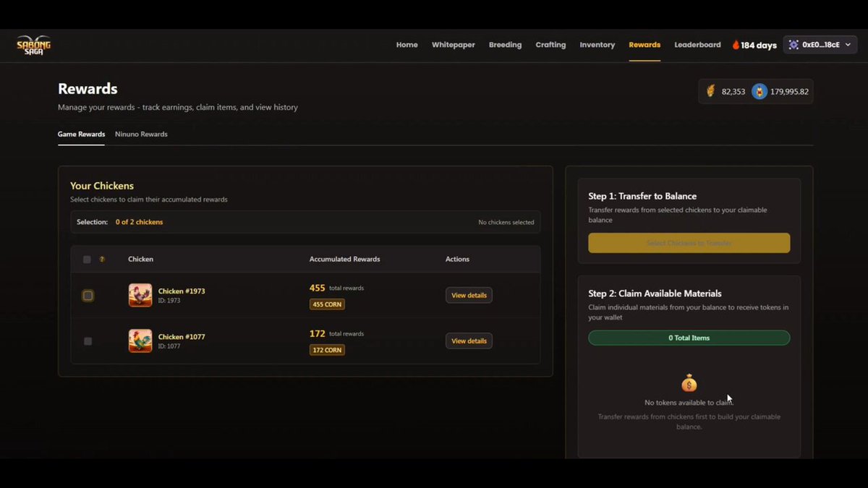This screenshot has height=488, width=868.
Task: Click the 0 of 2 chickens text
Action: point(139,222)
